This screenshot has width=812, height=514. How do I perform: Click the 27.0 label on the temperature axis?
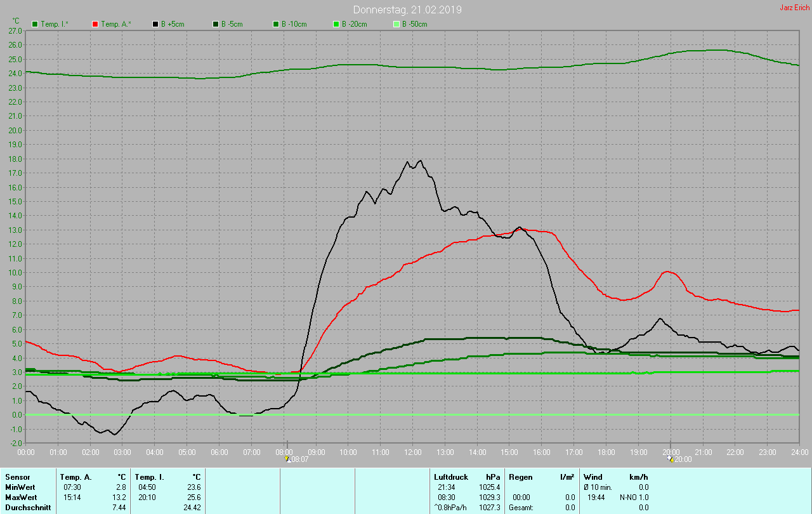tap(16, 30)
